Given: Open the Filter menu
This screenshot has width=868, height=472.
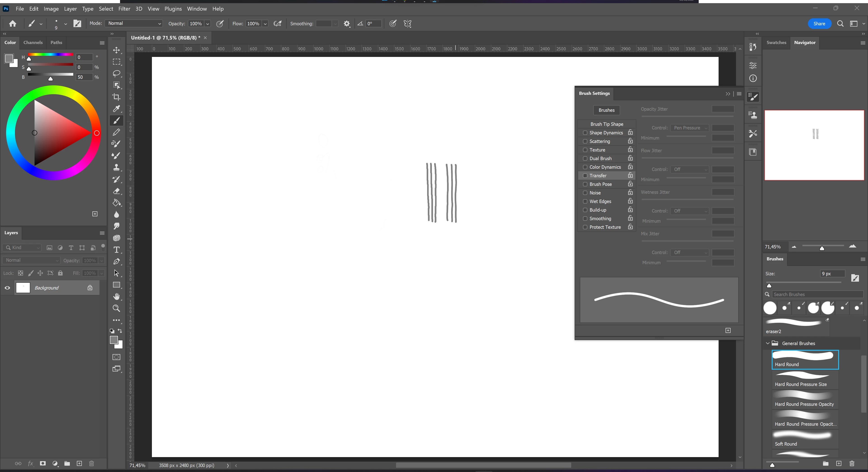Looking at the screenshot, I should click(x=124, y=9).
